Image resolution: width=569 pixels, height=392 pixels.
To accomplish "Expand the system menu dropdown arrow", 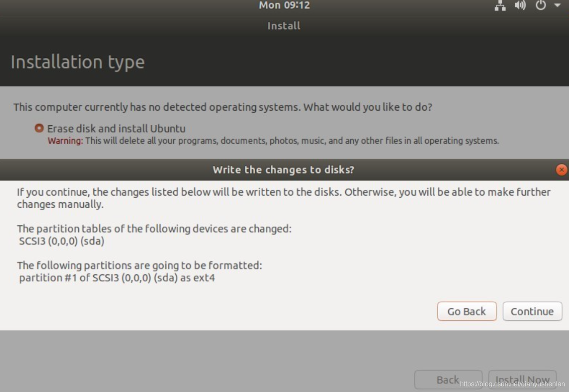I will tap(558, 5).
